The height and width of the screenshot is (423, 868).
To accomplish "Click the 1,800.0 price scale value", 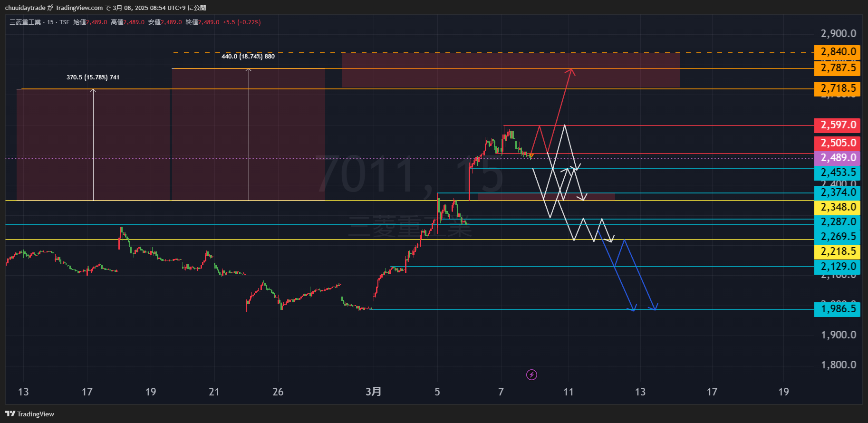I will tap(838, 365).
